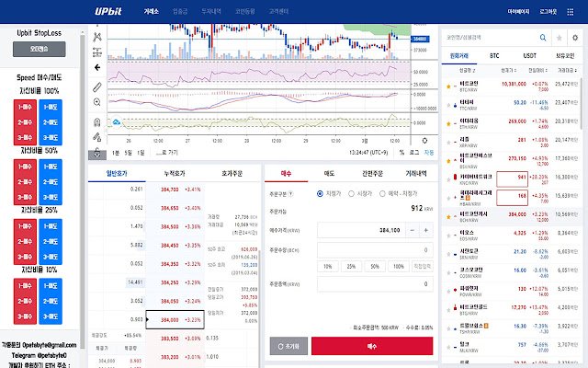Screen dimensions: 588x368
Task: Set order quantity to 100%
Action: (398, 266)
